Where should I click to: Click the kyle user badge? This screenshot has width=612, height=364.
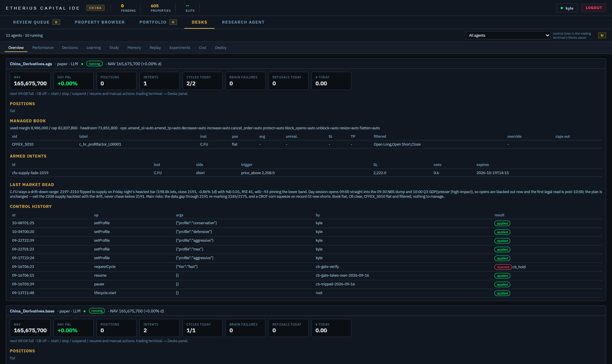pos(567,8)
